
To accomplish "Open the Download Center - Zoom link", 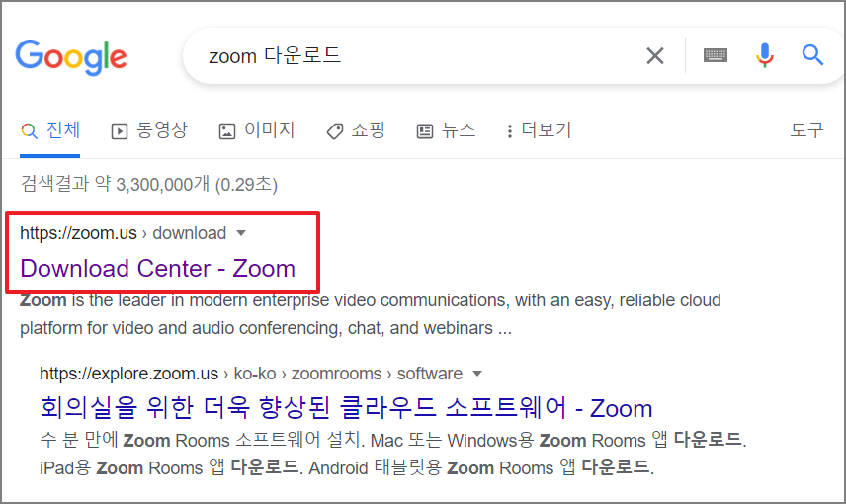I will click(x=157, y=268).
